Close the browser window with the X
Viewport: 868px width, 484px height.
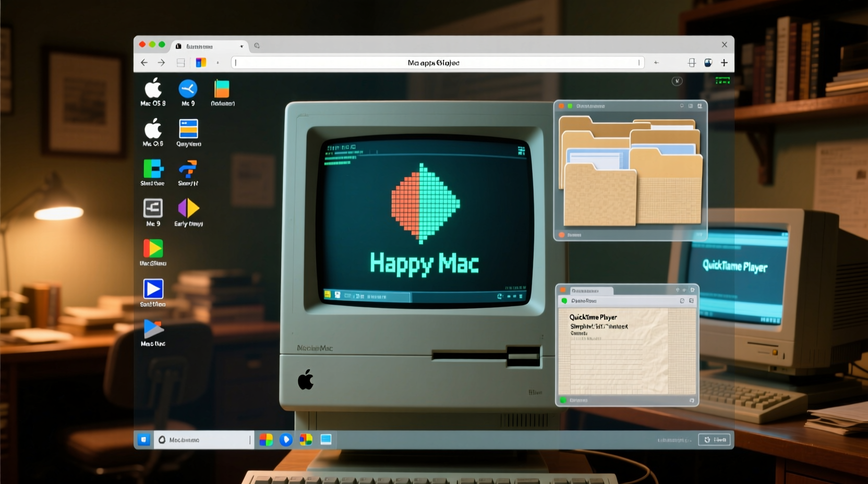tap(724, 45)
